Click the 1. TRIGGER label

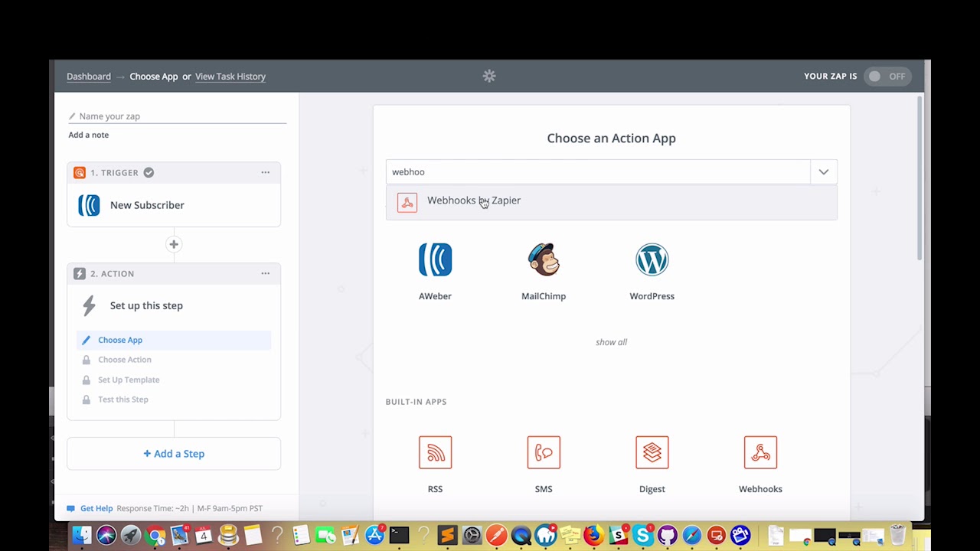tap(114, 173)
